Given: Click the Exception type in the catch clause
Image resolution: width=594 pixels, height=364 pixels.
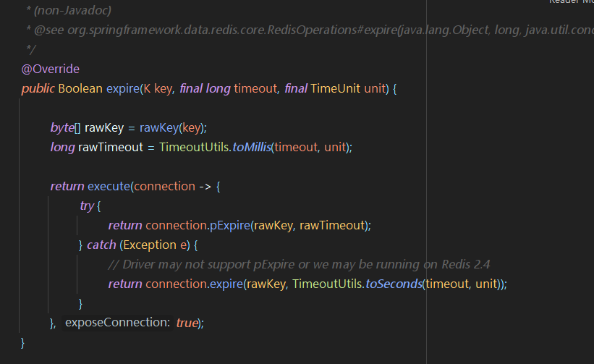Looking at the screenshot, I should click(150, 245).
